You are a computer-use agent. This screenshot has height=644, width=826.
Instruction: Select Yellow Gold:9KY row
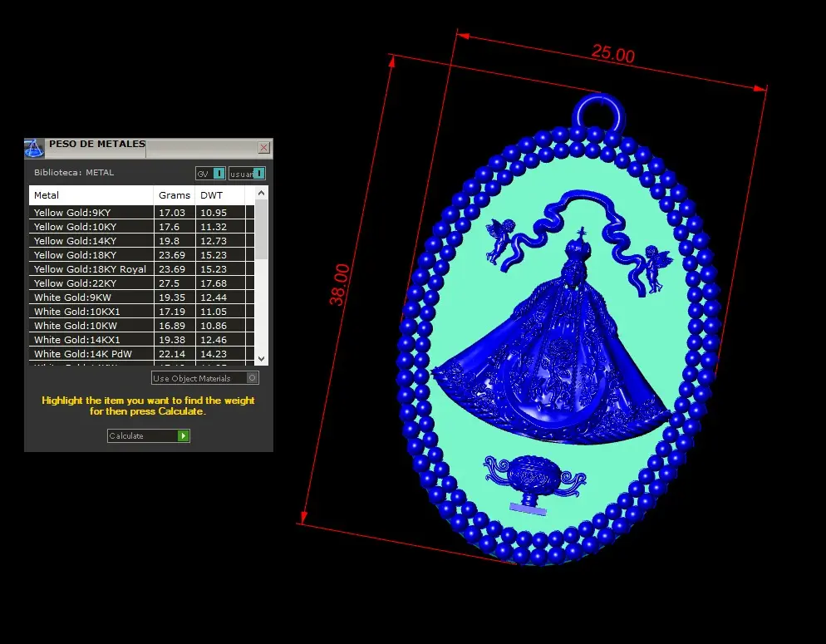point(142,213)
